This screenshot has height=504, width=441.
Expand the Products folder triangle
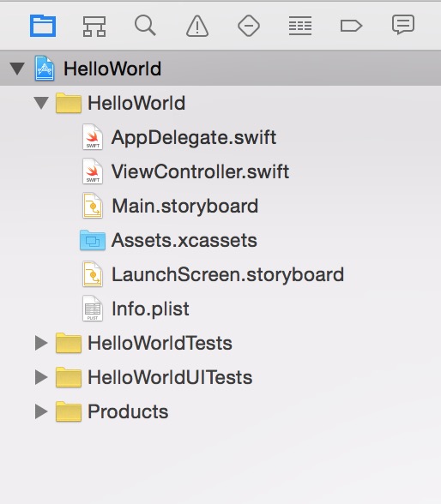pyautogui.click(x=41, y=411)
